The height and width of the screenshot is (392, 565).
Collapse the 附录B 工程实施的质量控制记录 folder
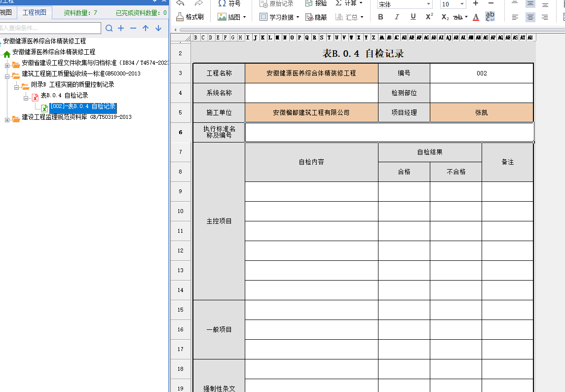click(x=16, y=87)
